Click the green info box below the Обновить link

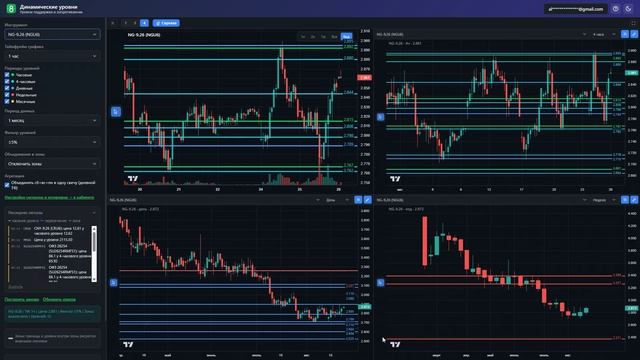pyautogui.click(x=52, y=313)
